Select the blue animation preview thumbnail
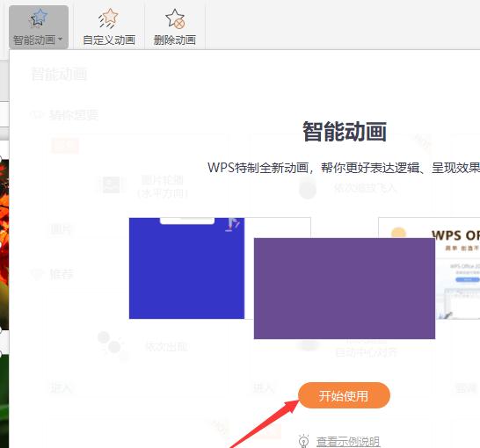Viewport: 480px width, 448px height. tap(186, 268)
